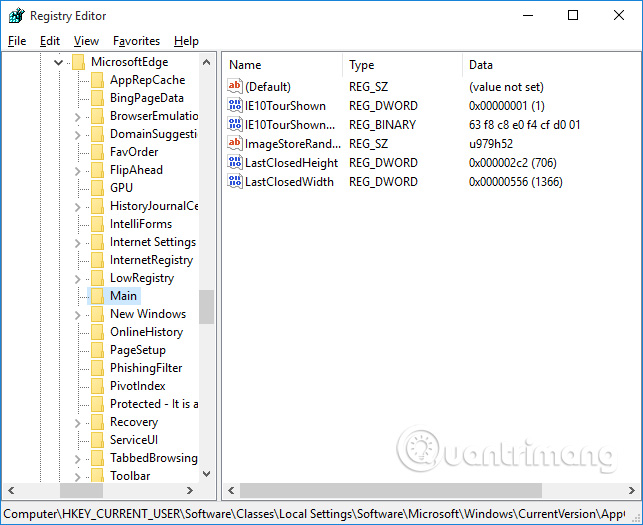643x525 pixels.
Task: Click the values pane scroll right arrow
Action: 632,491
